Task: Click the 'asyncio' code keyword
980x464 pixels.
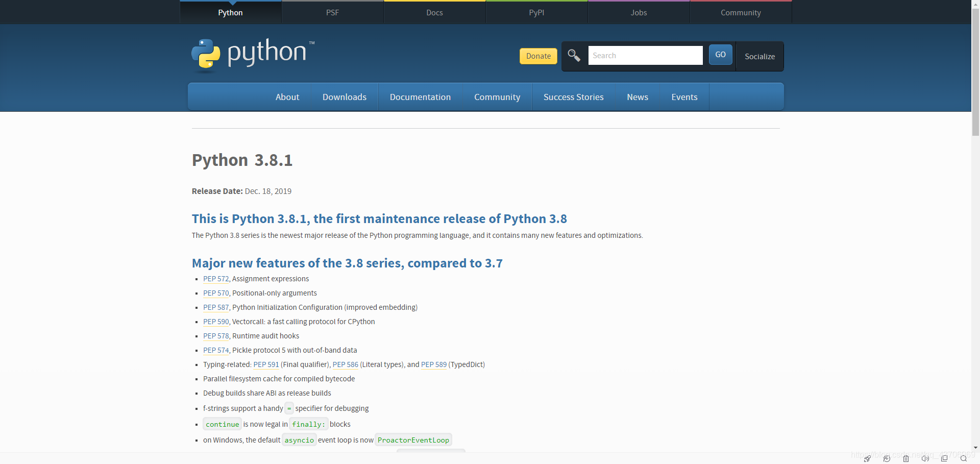Action: point(299,440)
